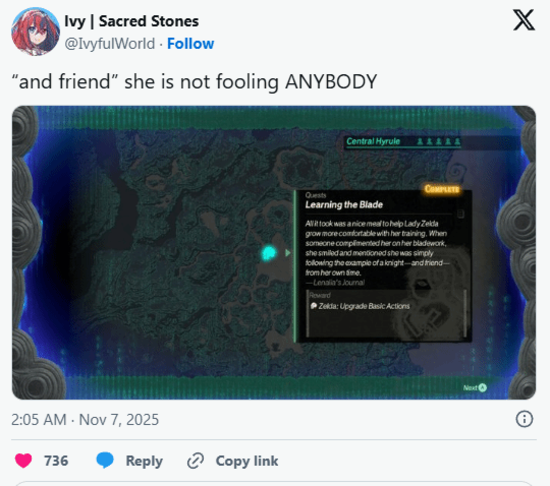Open the Ivy | Sacred Stones display name

coord(132,21)
